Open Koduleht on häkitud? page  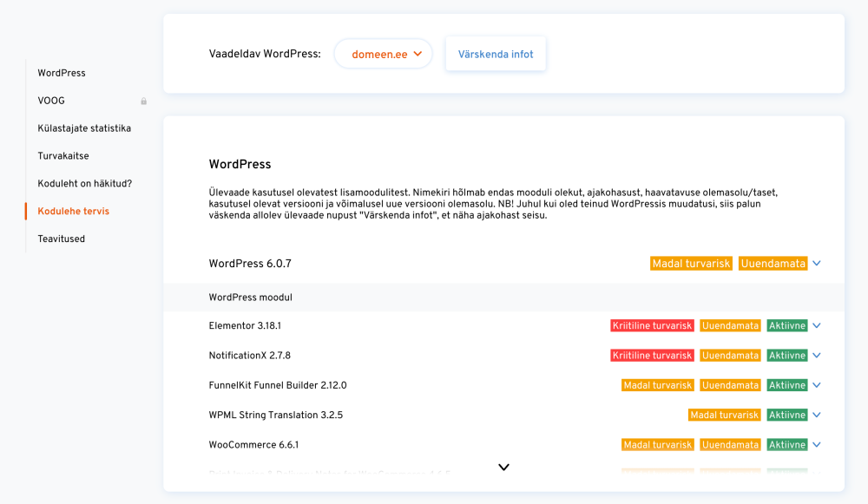(x=84, y=184)
